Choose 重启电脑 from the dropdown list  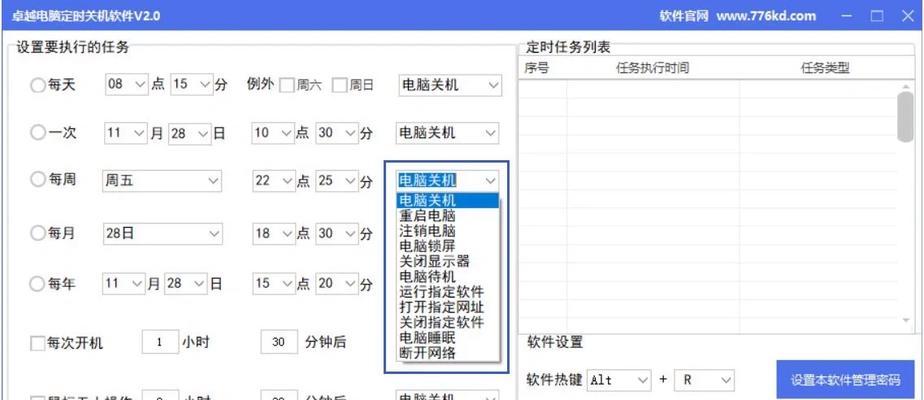[448, 216]
